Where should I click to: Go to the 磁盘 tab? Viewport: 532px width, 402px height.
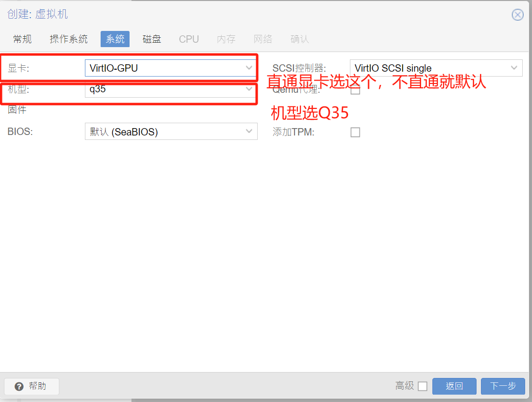point(152,39)
